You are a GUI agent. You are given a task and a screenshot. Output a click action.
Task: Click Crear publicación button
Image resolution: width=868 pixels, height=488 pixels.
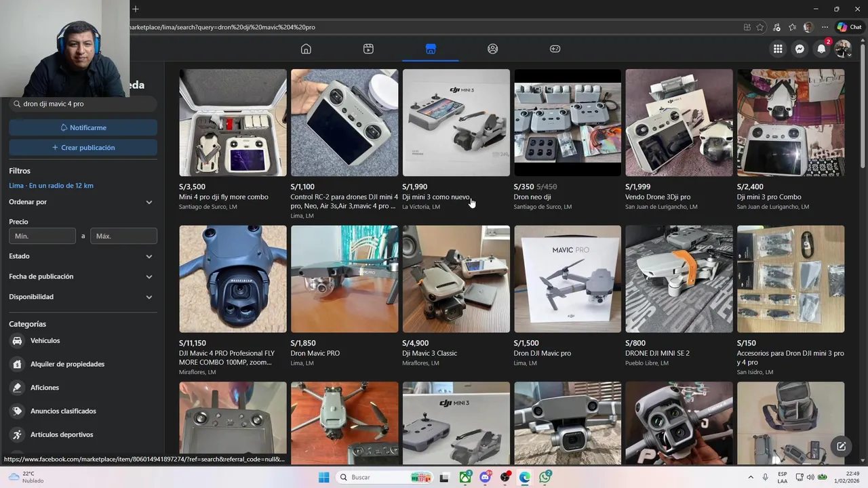pos(83,147)
